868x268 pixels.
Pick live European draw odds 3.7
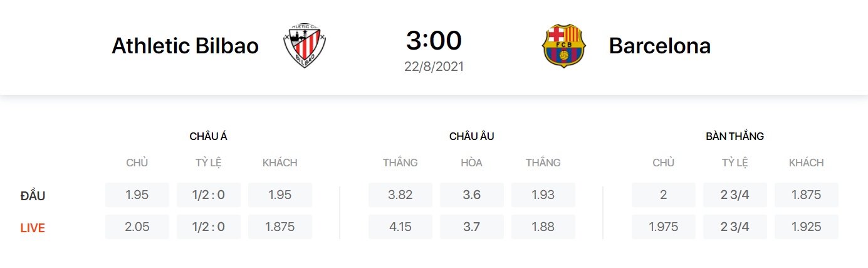click(471, 227)
